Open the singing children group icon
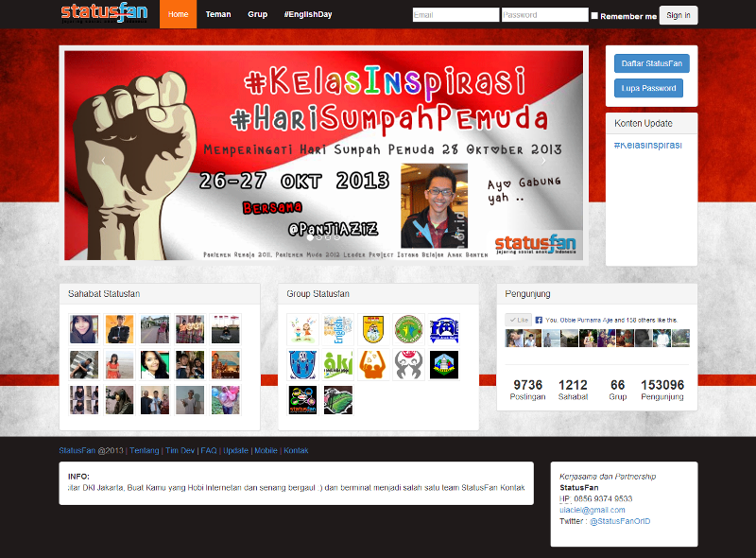Screen dimensions: 756x558 (x=302, y=329)
